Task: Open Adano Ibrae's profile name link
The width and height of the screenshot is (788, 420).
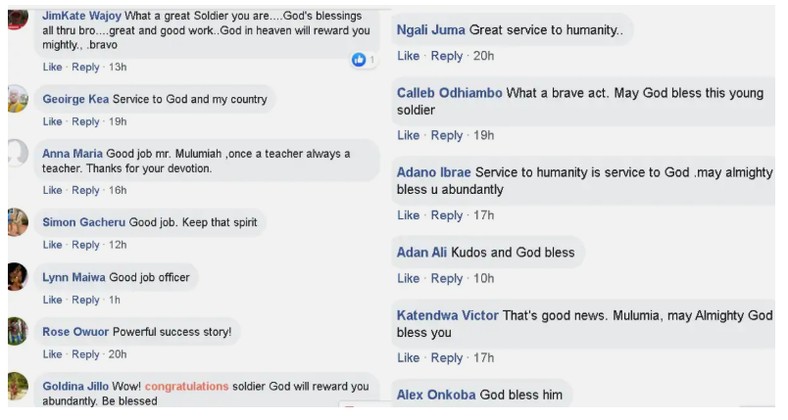Action: point(433,172)
